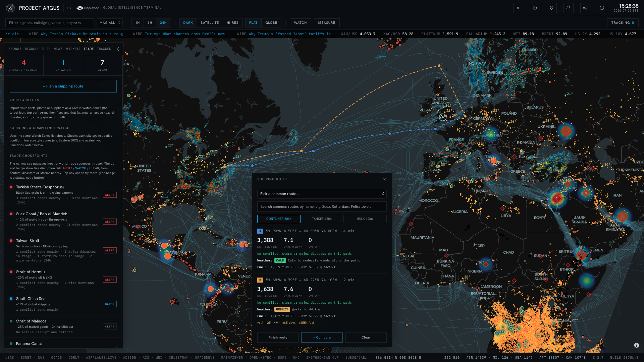Collapse the side panel with chevron

coord(118,49)
